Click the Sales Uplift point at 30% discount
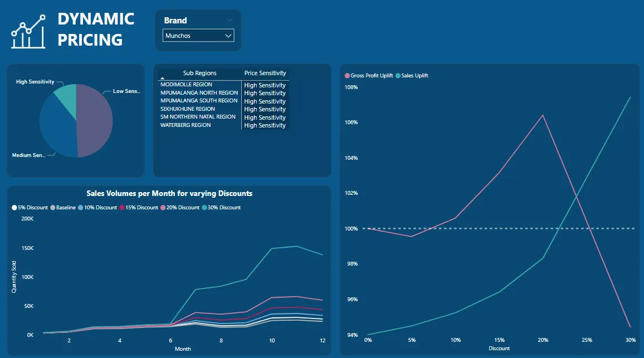The height and width of the screenshot is (358, 644). (631, 97)
